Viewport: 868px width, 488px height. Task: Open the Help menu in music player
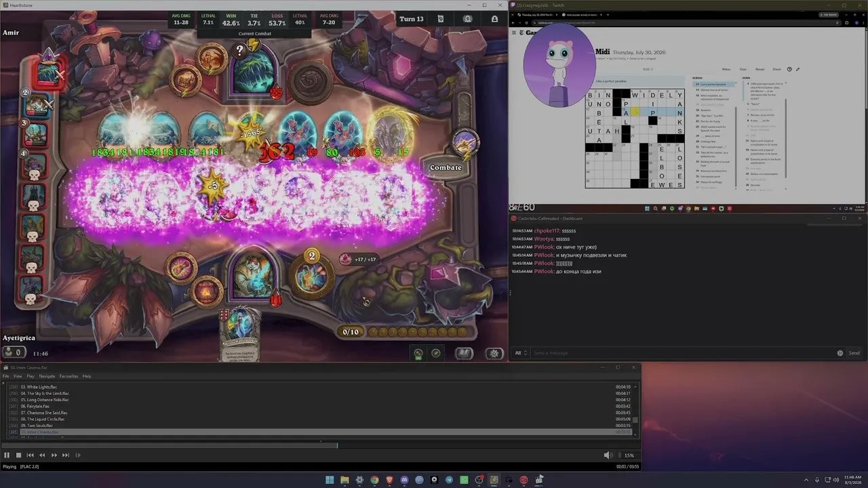point(87,376)
